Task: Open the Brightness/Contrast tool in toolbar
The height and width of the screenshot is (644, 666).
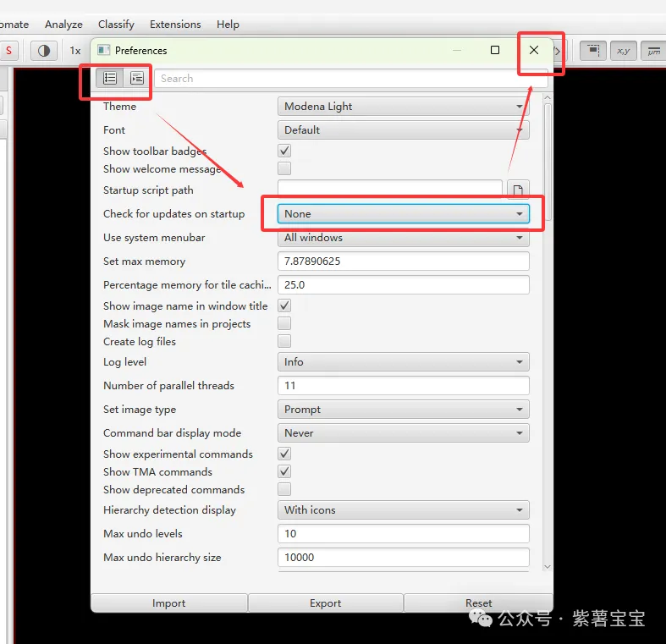Action: [x=44, y=51]
